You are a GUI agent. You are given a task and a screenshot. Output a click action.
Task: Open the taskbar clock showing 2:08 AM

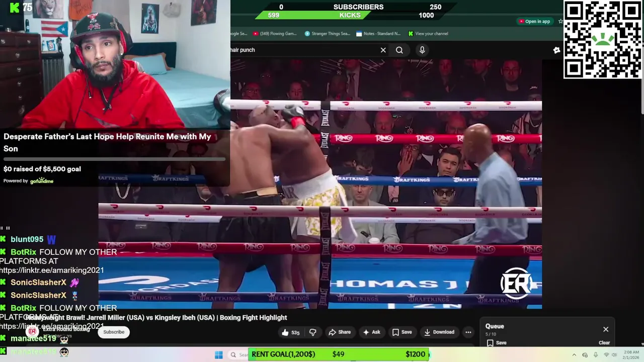point(631,355)
